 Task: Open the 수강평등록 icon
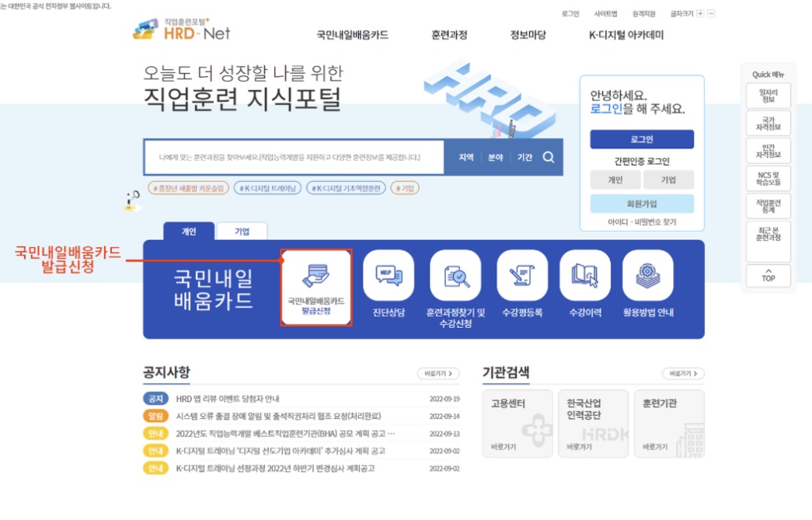click(x=522, y=275)
